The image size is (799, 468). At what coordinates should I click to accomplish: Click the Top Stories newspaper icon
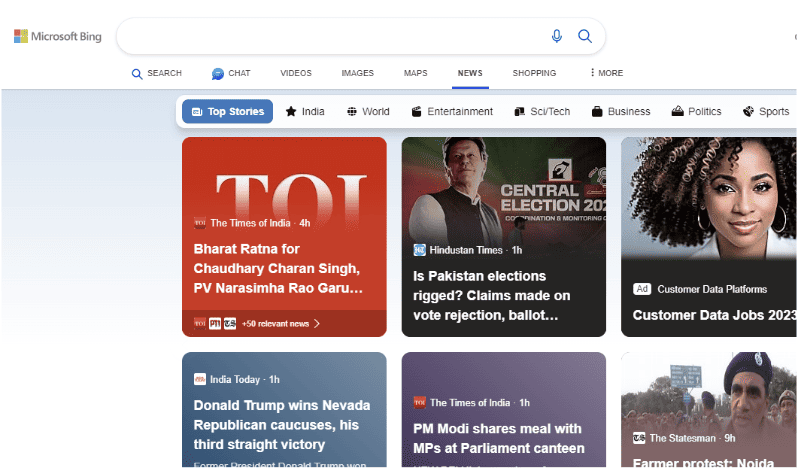click(197, 112)
